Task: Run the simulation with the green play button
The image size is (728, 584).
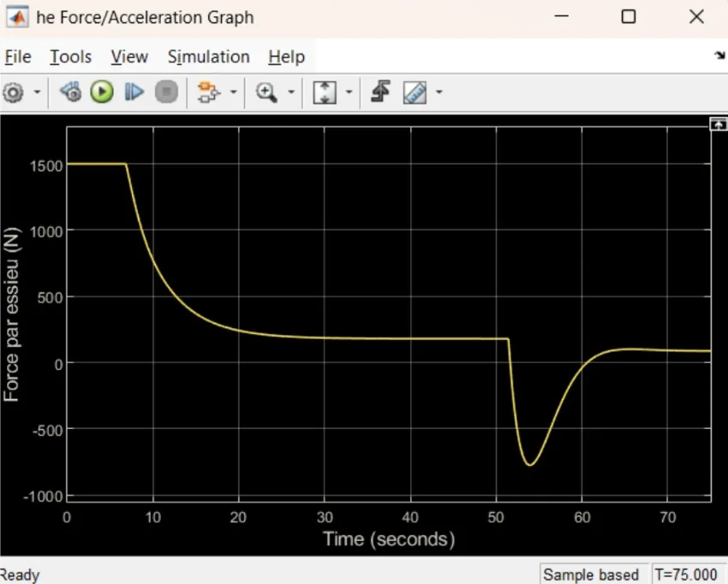Action: pyautogui.click(x=102, y=92)
